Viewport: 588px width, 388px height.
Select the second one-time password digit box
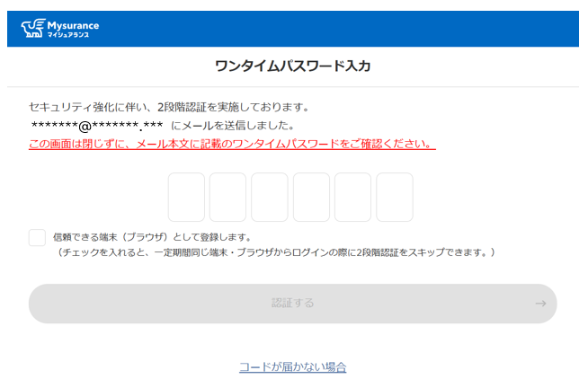(x=227, y=198)
